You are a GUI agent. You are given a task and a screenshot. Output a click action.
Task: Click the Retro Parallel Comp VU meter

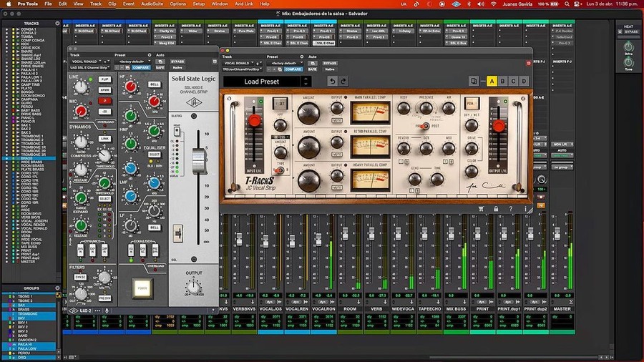(x=370, y=146)
